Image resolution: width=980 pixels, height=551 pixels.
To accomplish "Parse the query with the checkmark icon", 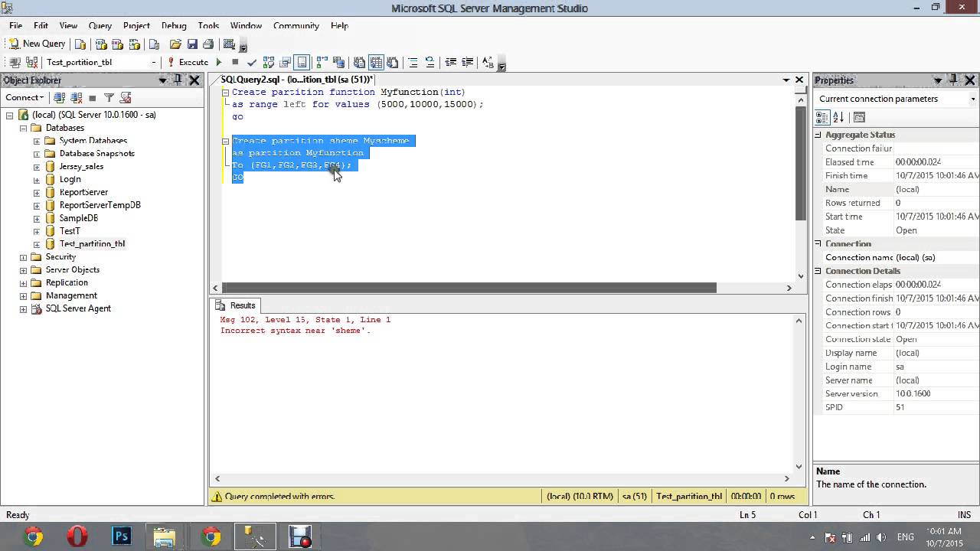I will coord(251,62).
